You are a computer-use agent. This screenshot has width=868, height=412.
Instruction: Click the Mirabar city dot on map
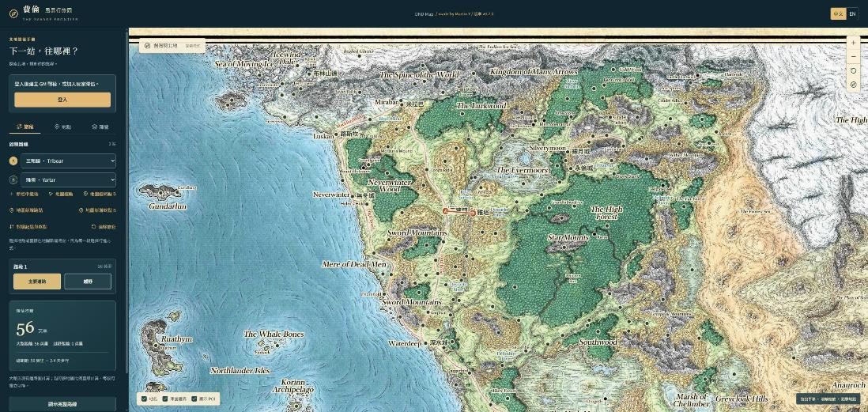point(402,103)
